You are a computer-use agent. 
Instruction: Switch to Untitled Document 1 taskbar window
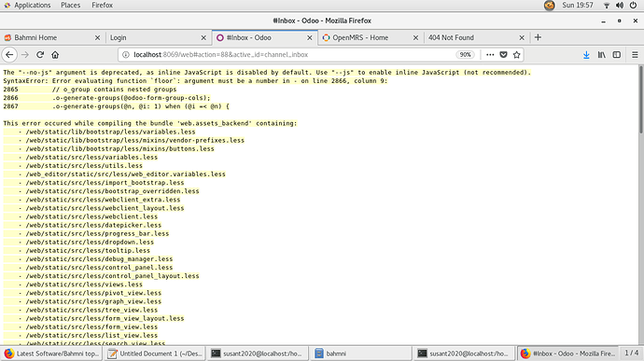pyautogui.click(x=154, y=354)
